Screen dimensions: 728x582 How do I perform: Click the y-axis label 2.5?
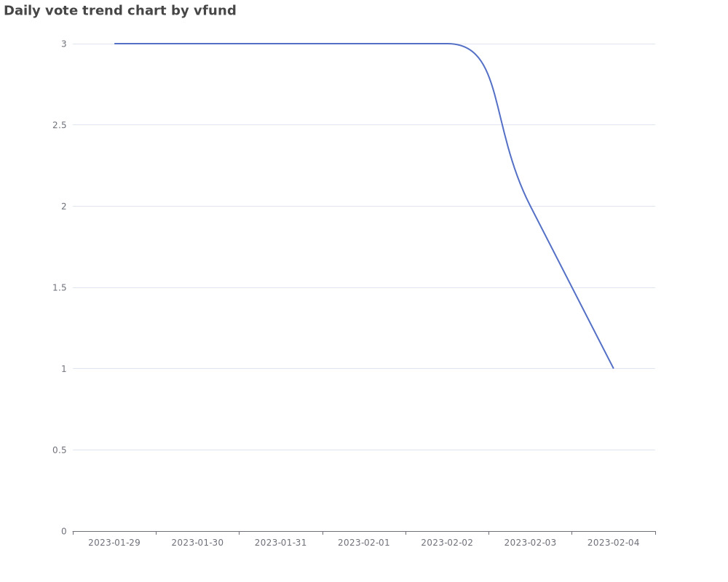point(60,125)
